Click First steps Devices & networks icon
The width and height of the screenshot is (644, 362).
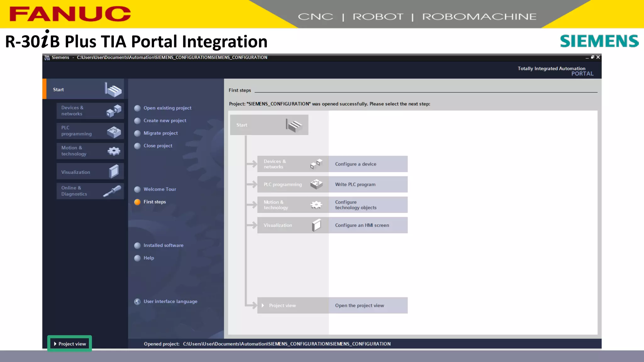(x=316, y=164)
